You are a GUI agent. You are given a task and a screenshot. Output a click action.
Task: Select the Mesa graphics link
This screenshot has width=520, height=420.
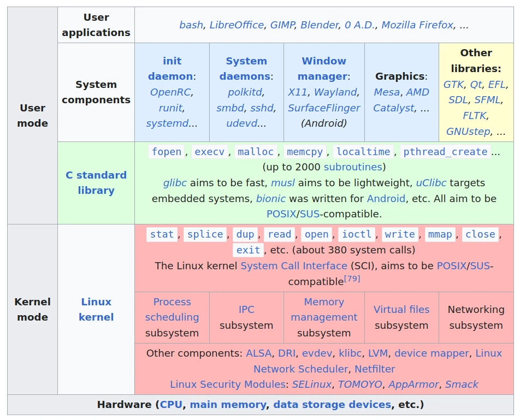click(x=387, y=92)
